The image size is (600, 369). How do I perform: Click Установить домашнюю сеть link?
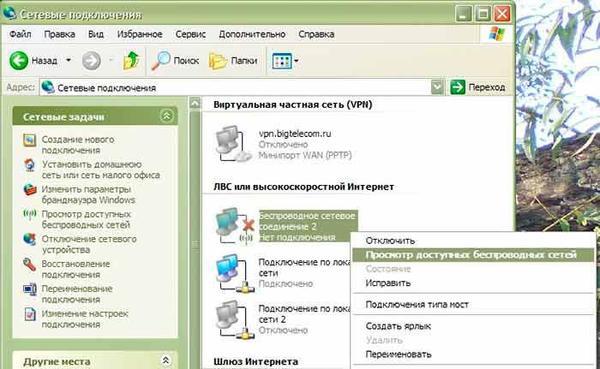click(x=101, y=170)
